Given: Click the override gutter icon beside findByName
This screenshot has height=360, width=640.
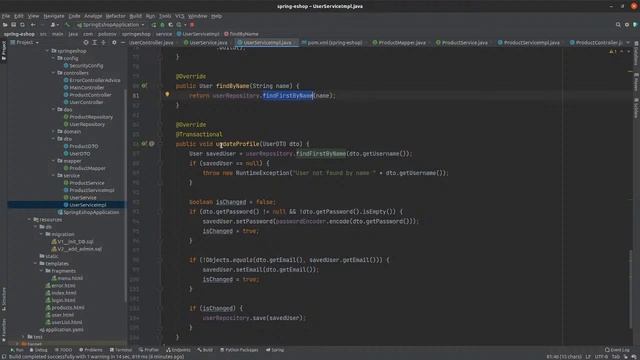Looking at the screenshot, I should click(x=144, y=86).
